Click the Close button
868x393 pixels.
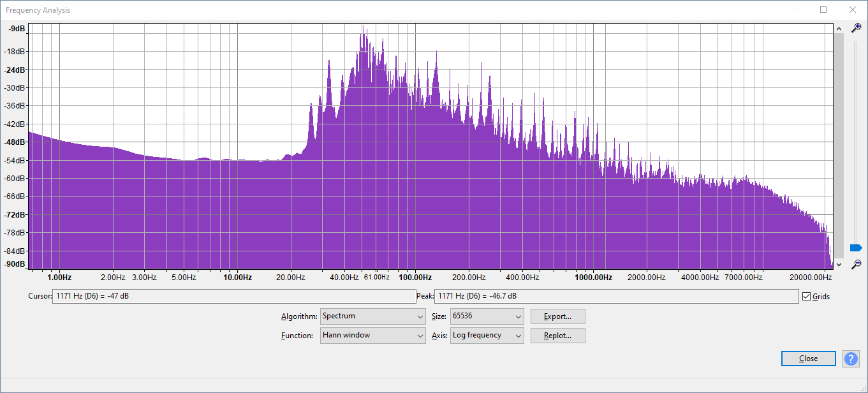coord(808,359)
